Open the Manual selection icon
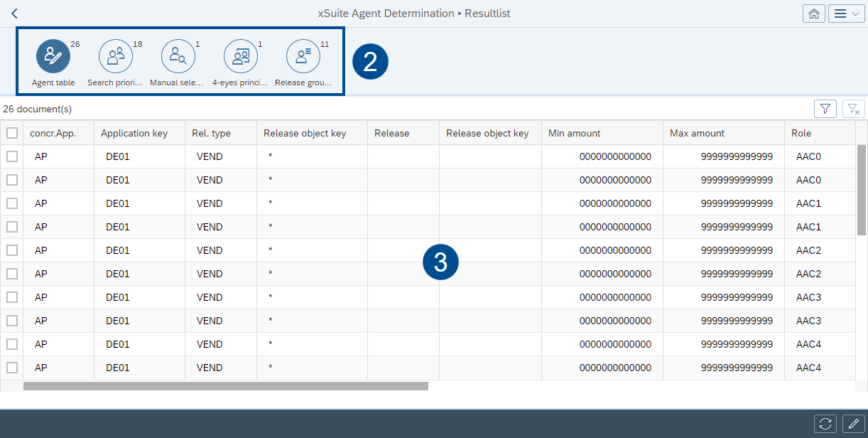The width and height of the screenshot is (868, 438). tap(178, 57)
